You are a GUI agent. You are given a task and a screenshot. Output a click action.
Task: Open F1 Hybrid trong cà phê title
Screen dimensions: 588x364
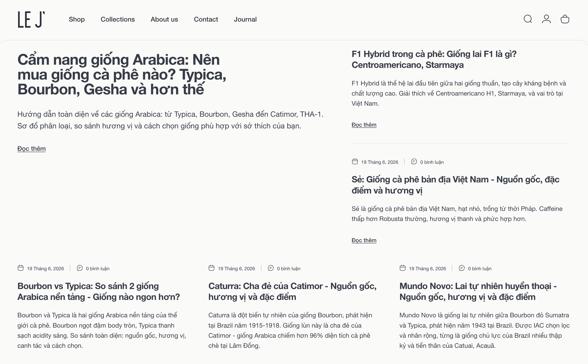[434, 60]
